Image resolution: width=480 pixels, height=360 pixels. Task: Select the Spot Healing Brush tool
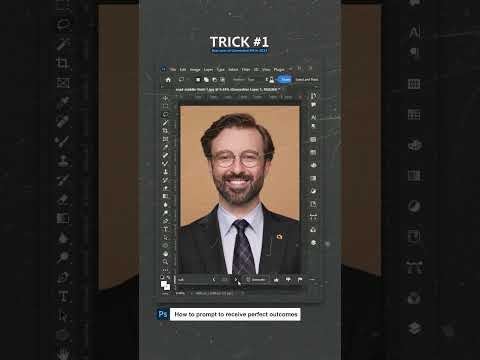click(165, 155)
